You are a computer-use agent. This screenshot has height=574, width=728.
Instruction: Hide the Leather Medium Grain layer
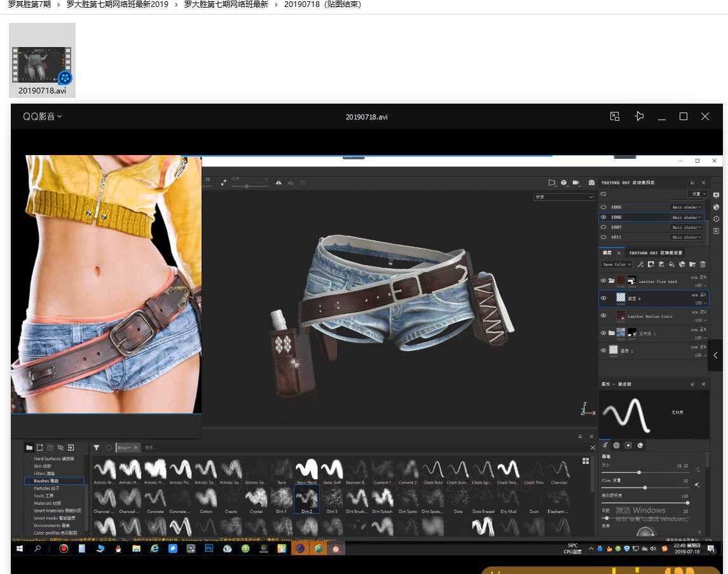pos(603,315)
